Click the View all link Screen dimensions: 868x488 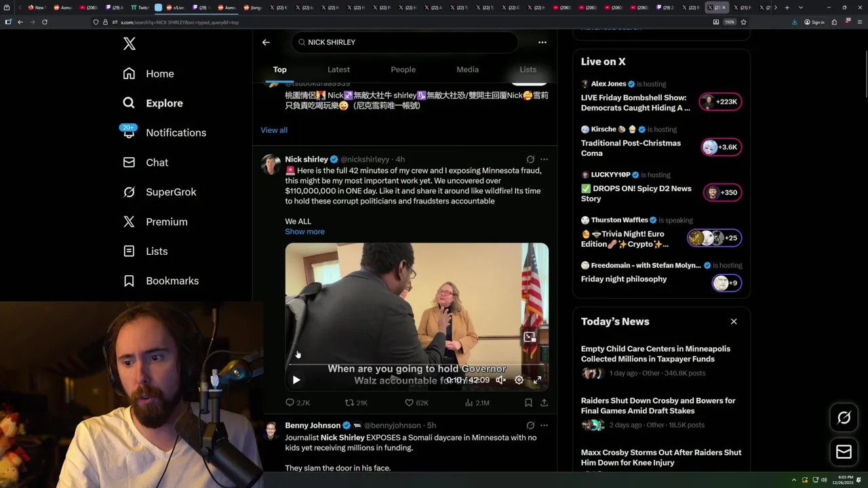pos(274,130)
